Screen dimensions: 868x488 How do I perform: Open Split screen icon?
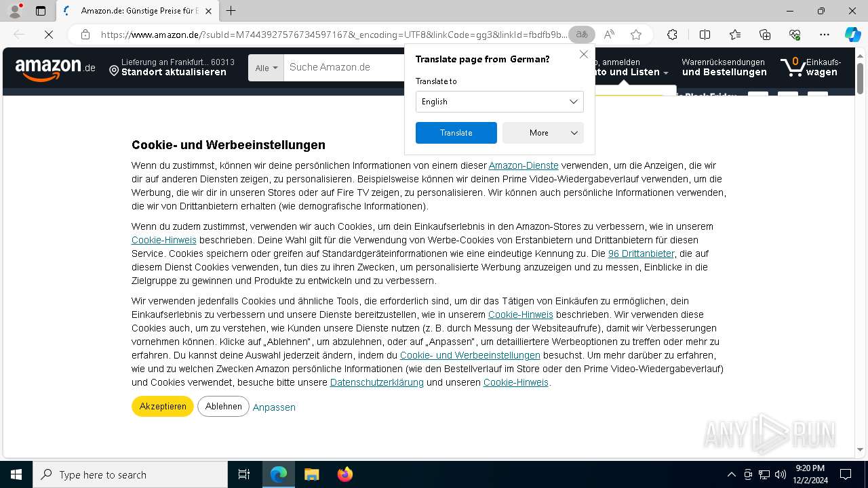[705, 35]
